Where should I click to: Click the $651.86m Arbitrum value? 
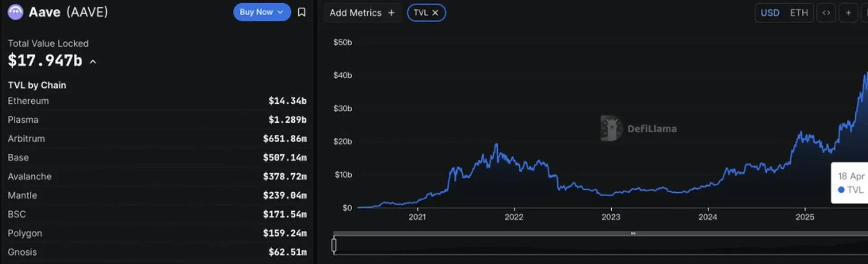[x=285, y=139]
